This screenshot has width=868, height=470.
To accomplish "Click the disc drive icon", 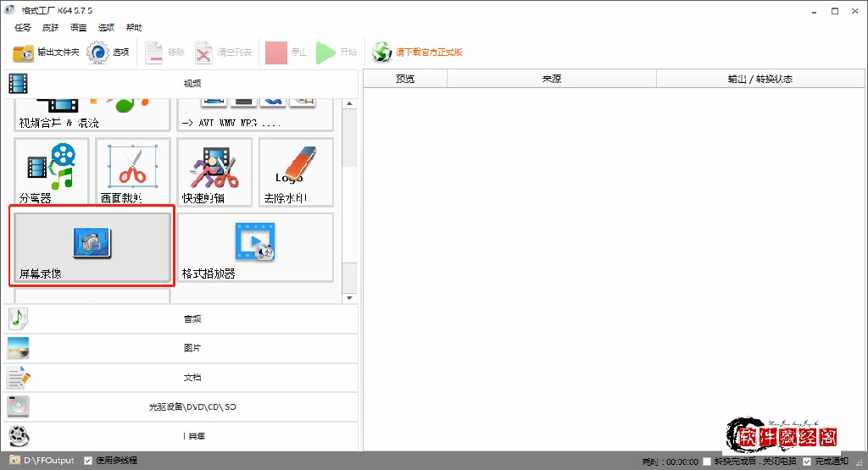I will (x=18, y=407).
